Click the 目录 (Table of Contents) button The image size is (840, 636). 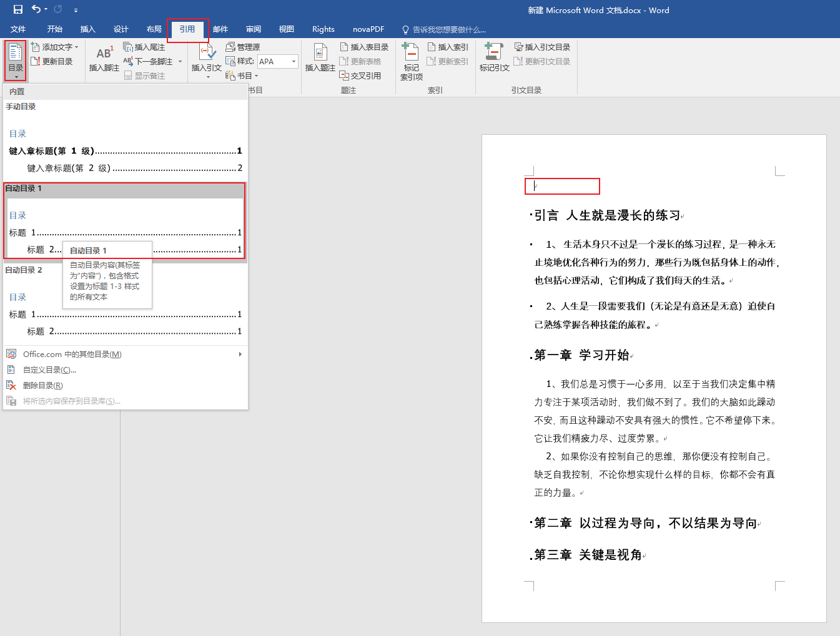tap(16, 61)
